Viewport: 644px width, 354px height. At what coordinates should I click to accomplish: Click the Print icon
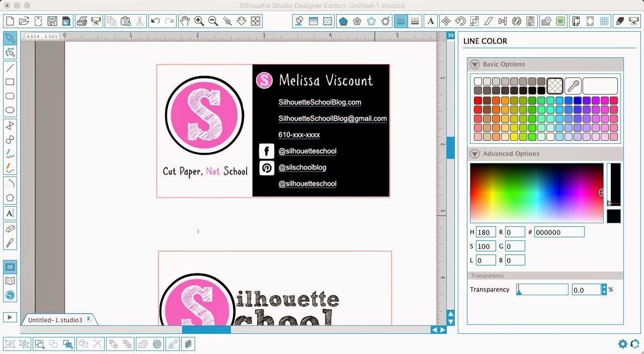82,21
